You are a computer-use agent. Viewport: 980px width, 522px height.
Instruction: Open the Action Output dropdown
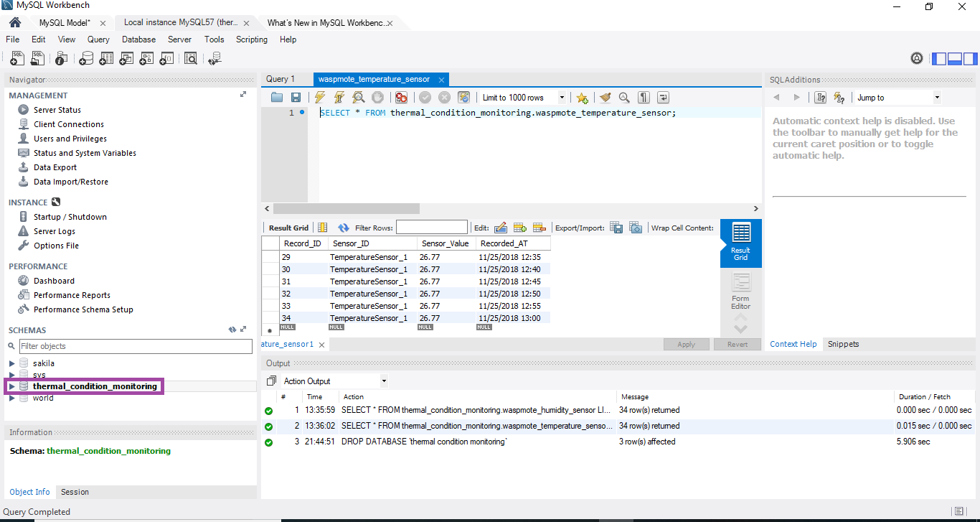point(384,381)
